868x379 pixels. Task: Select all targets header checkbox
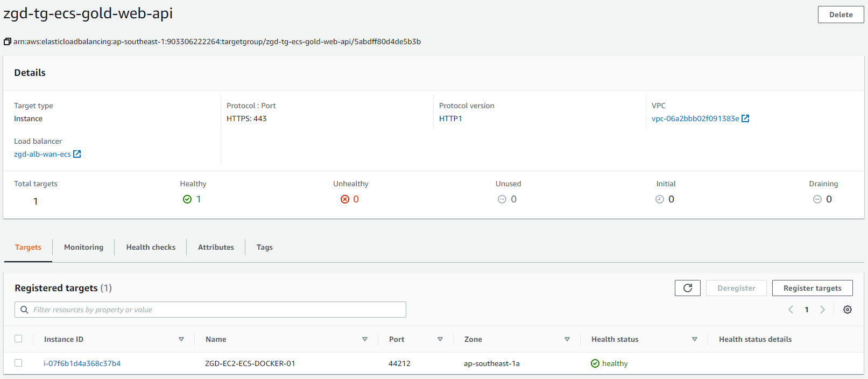pyautogui.click(x=18, y=339)
